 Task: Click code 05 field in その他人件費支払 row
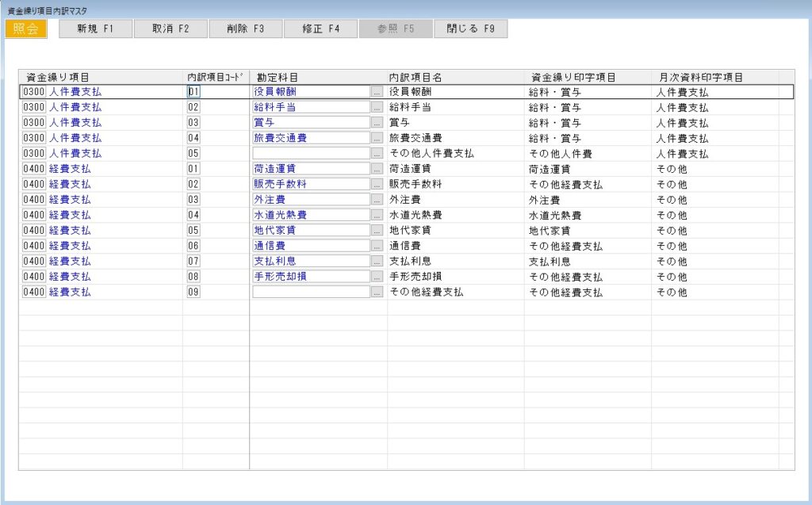click(193, 153)
